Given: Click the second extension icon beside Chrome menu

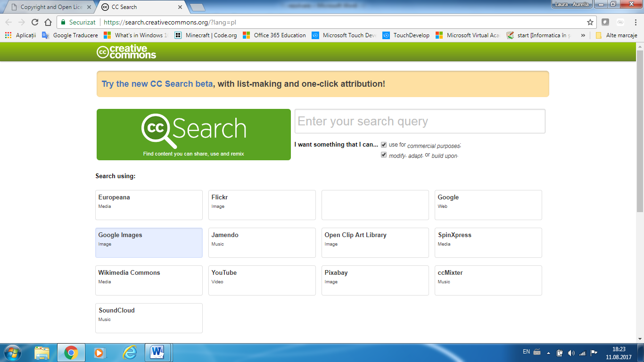Looking at the screenshot, I should tap(620, 22).
